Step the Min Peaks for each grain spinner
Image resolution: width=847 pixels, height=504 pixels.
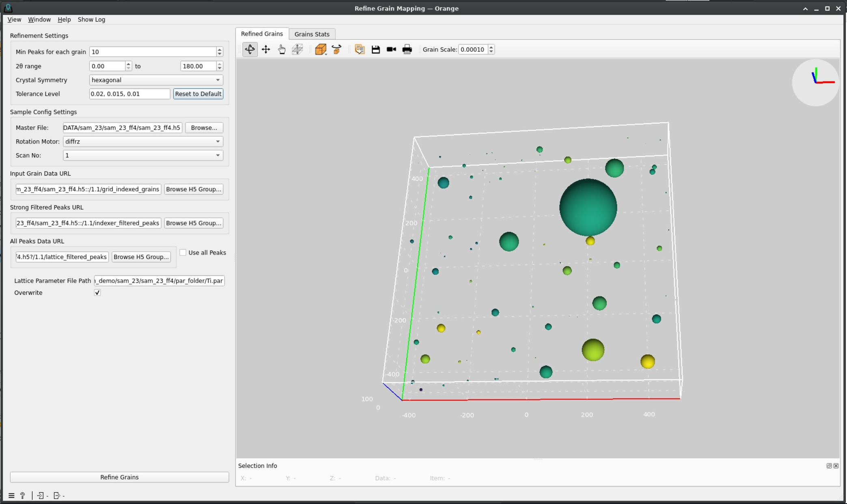pos(220,52)
